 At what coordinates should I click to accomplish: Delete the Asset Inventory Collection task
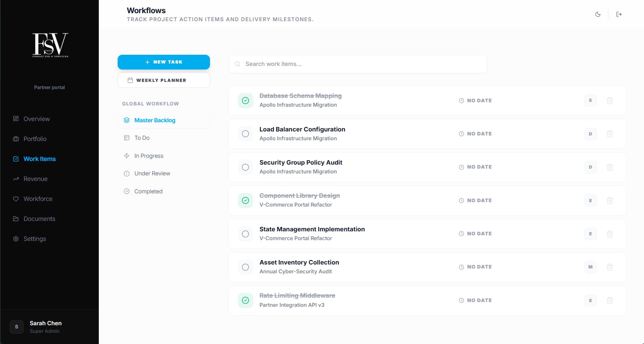pyautogui.click(x=610, y=267)
